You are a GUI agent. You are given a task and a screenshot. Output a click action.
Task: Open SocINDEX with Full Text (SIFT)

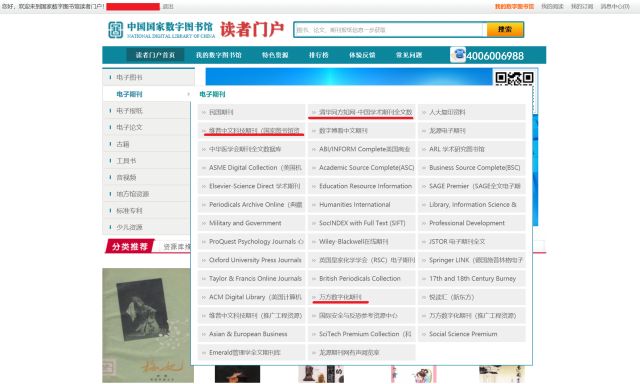tap(362, 223)
